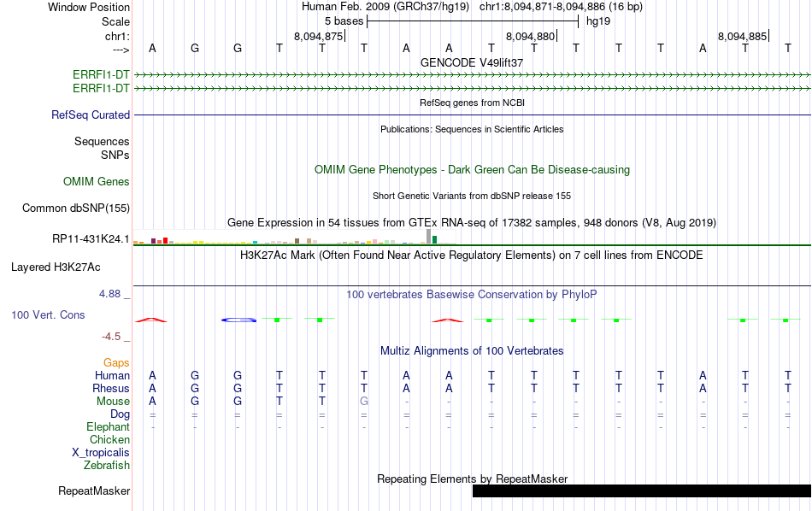The image size is (812, 511).
Task: Select the Common dbSNP(155) label
Action: pyautogui.click(x=75, y=209)
